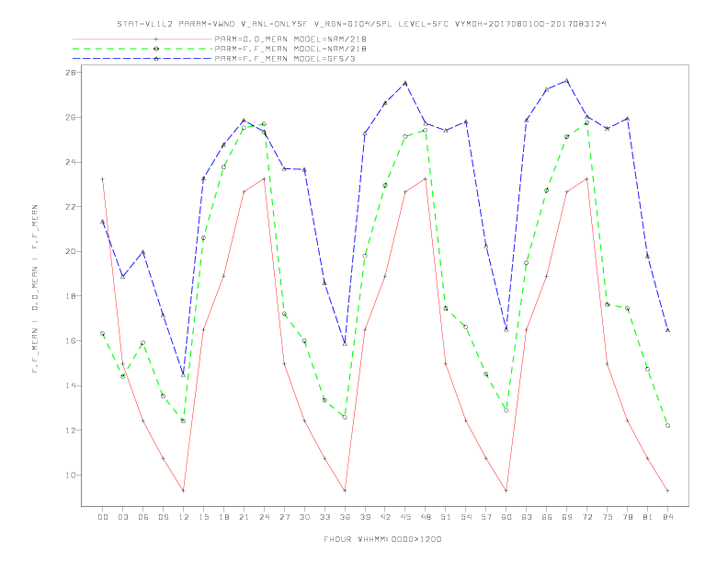Click the x-axis tick label 30
Screen dimensions: 728x563
(304, 517)
